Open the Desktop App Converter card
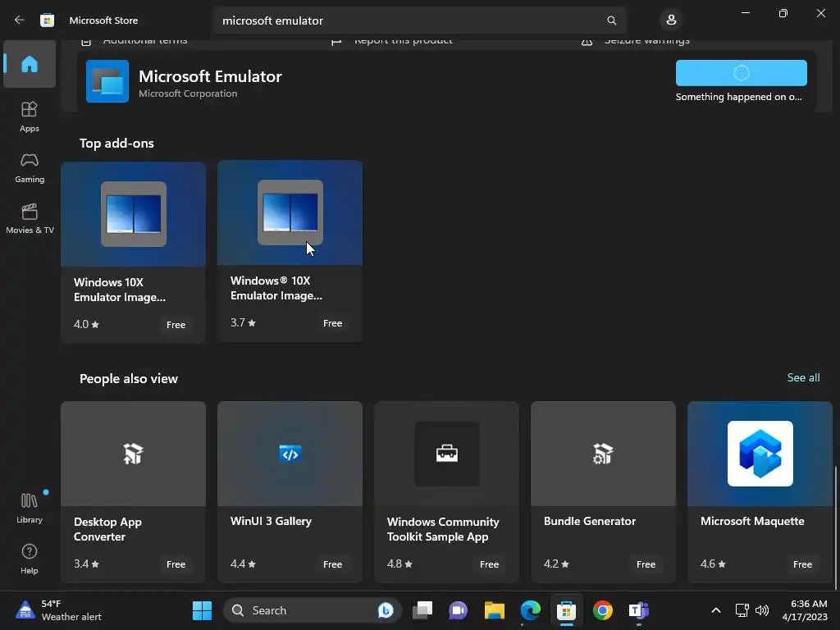Image resolution: width=840 pixels, height=630 pixels. (x=134, y=491)
